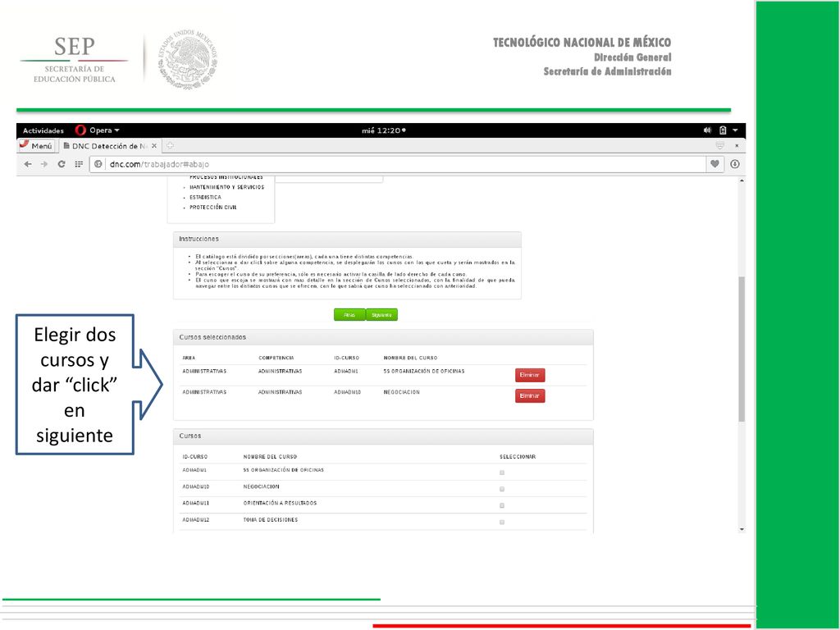Click the AREA cell ADMINISTRATIVAS in the ADMADM1 row
The image size is (840, 630).
pos(204,372)
